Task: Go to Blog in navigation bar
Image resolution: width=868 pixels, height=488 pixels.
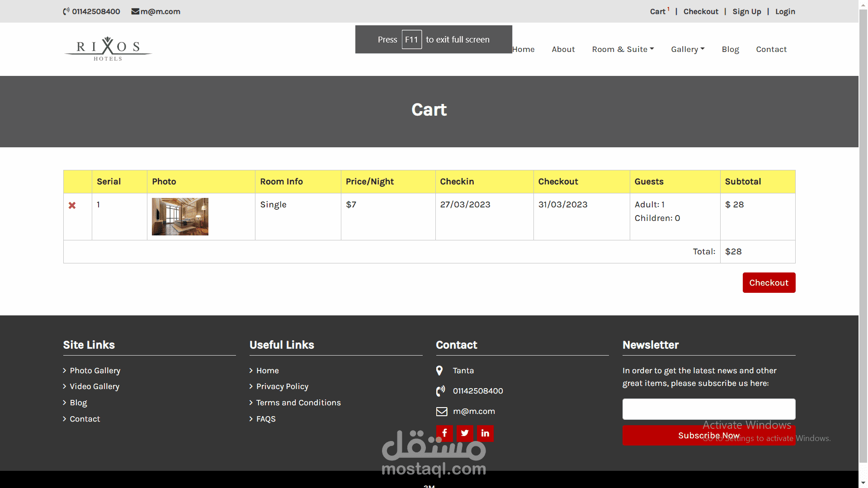Action: (730, 49)
